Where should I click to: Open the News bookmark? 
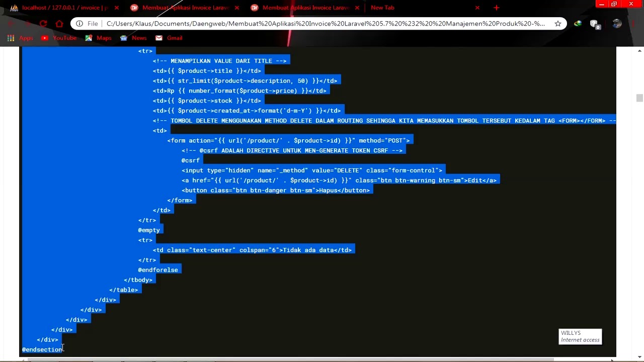coord(133,38)
